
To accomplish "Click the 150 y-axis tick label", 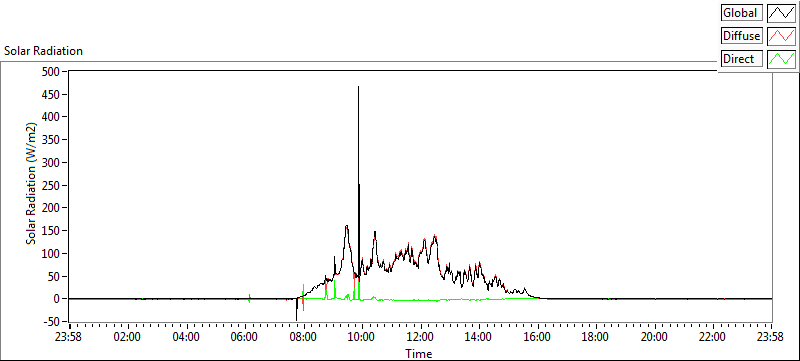I will (x=50, y=231).
